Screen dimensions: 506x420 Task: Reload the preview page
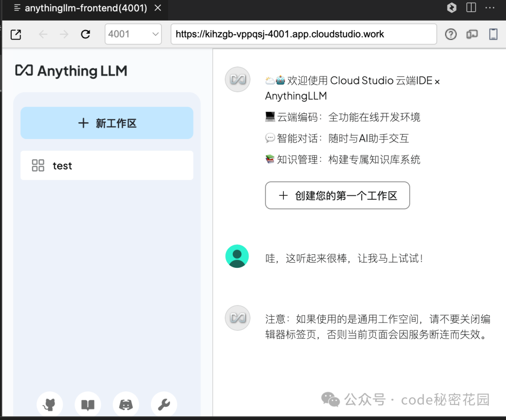click(86, 34)
